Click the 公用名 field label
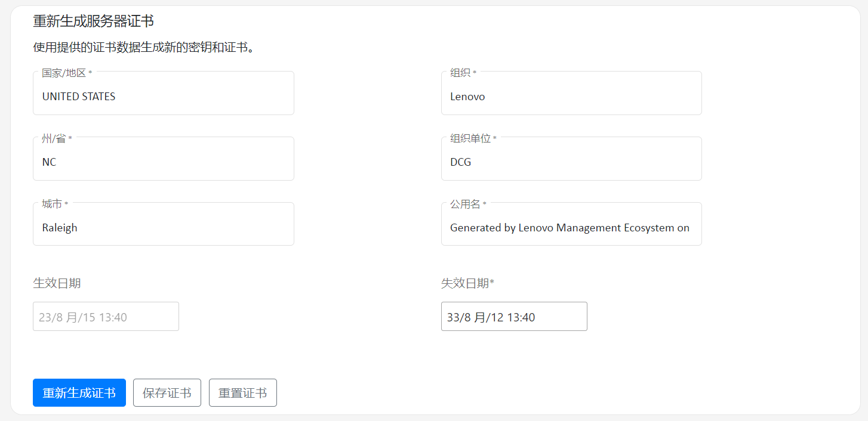This screenshot has height=421, width=868. point(468,204)
